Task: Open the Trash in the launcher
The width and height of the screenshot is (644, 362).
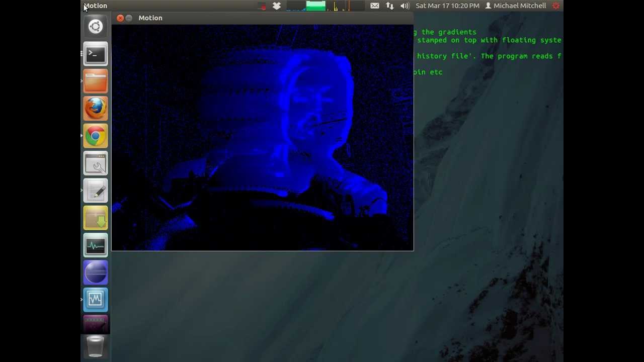Action: (x=96, y=346)
